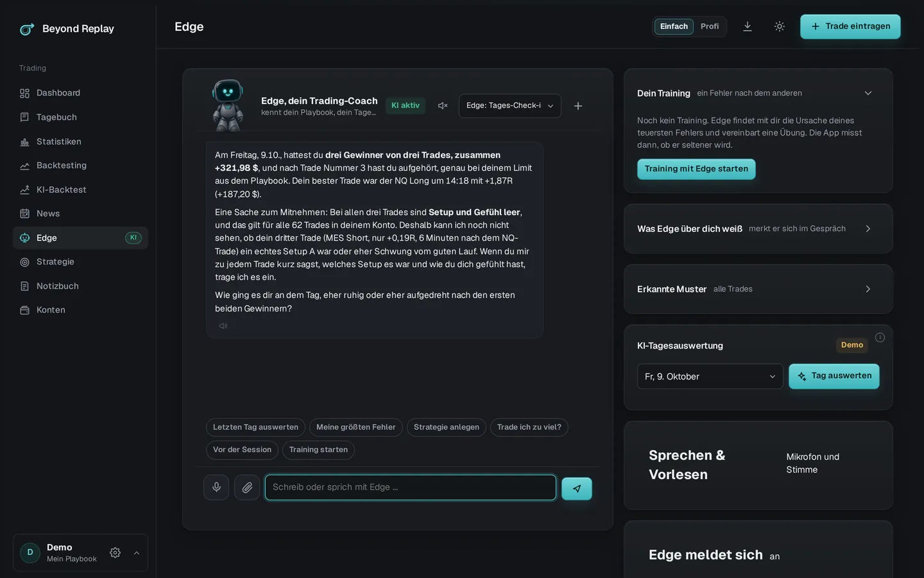
Task: Collapse the Dein Training panel
Action: click(868, 93)
